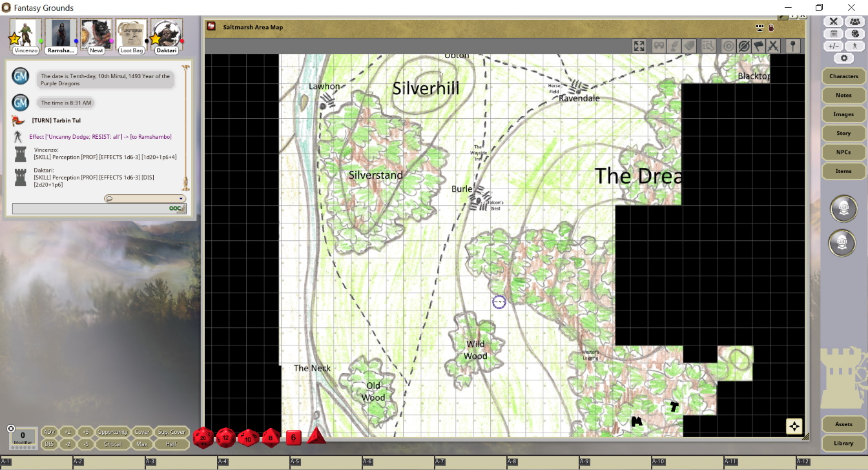Toggle the -2 modifier button
The height and width of the screenshot is (470, 868).
(68, 444)
